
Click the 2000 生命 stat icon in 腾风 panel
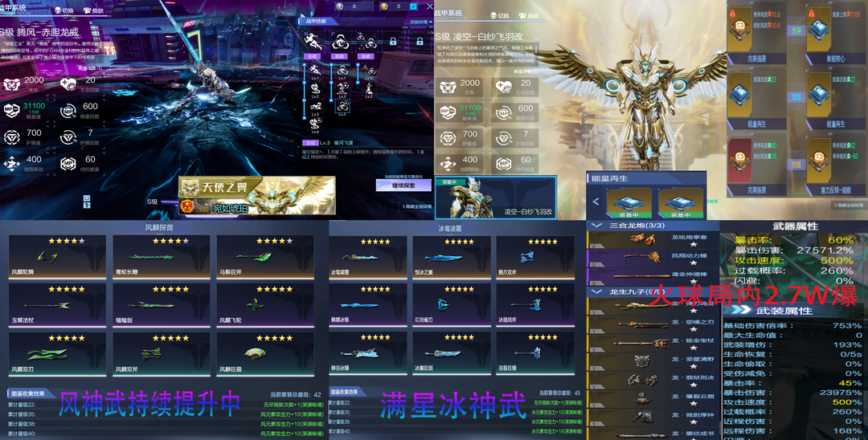coord(11,84)
